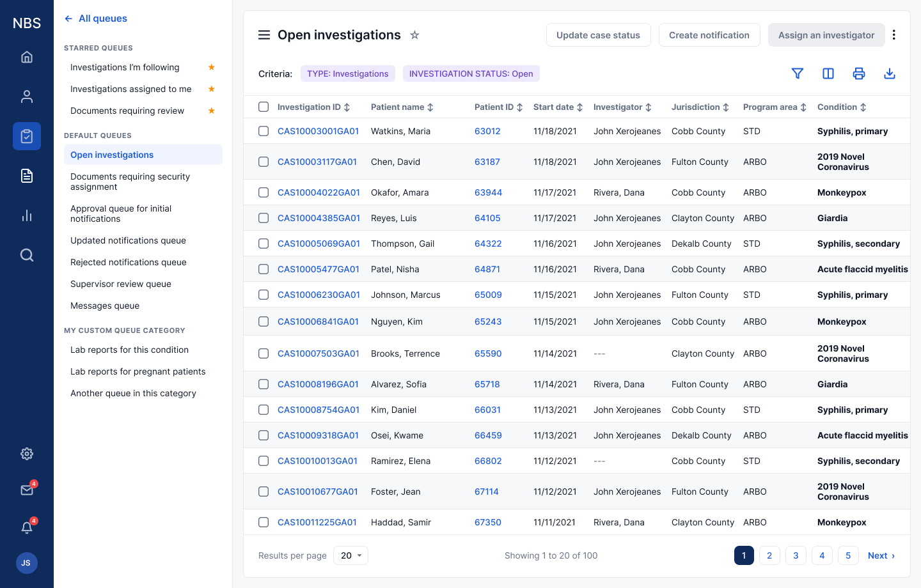Open the Results per page dropdown
Screen dimensions: 921x588
pos(351,555)
